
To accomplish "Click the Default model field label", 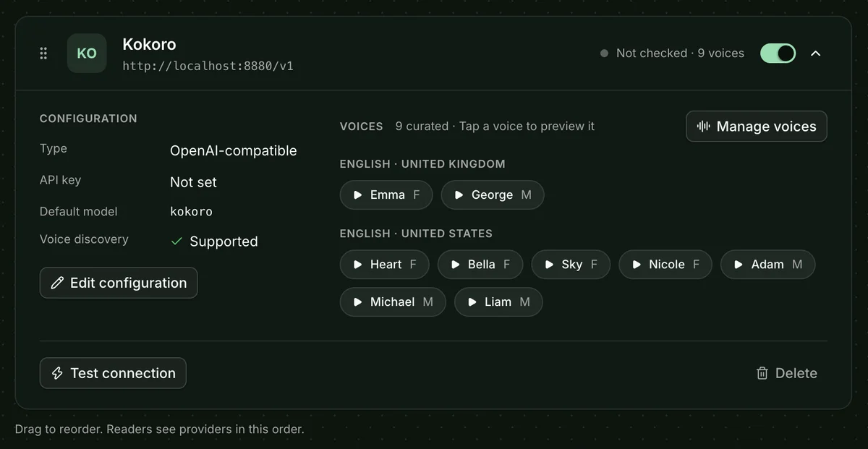I will [x=78, y=212].
